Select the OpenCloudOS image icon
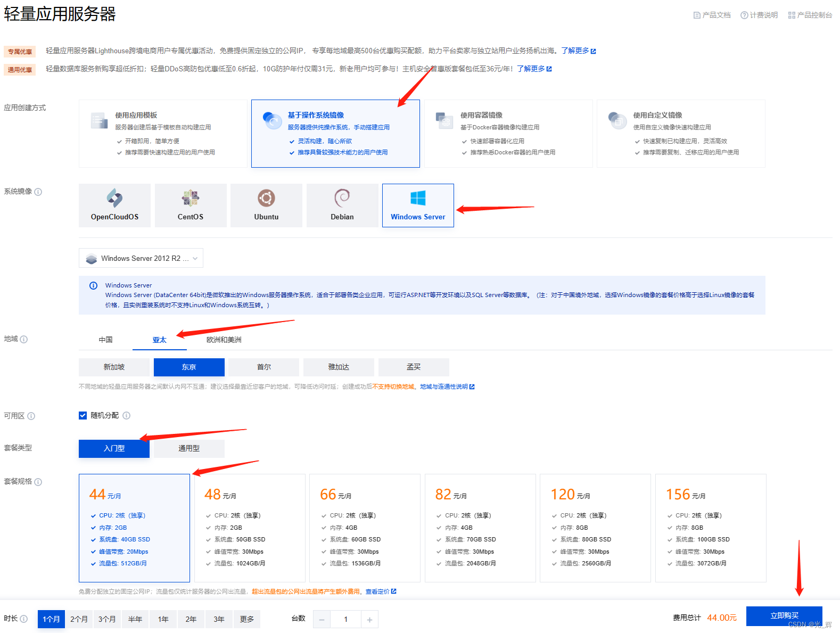Viewport: 840px width, 633px height. click(114, 198)
